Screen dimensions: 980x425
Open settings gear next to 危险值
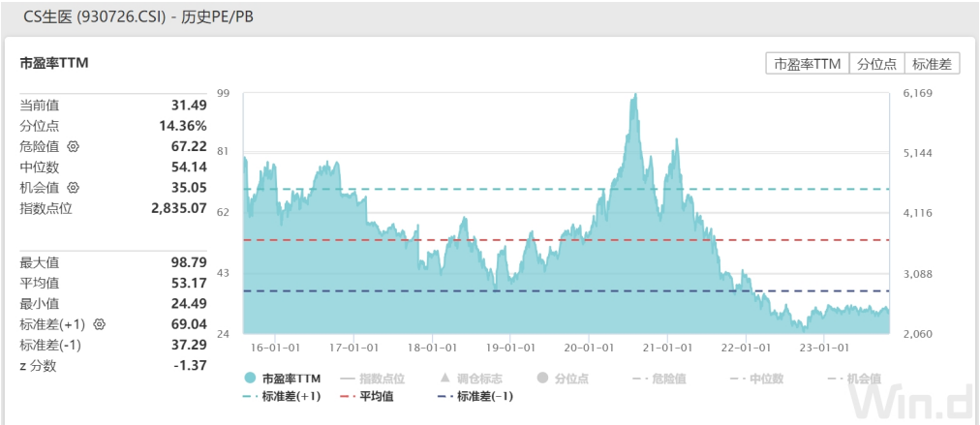coord(74,147)
